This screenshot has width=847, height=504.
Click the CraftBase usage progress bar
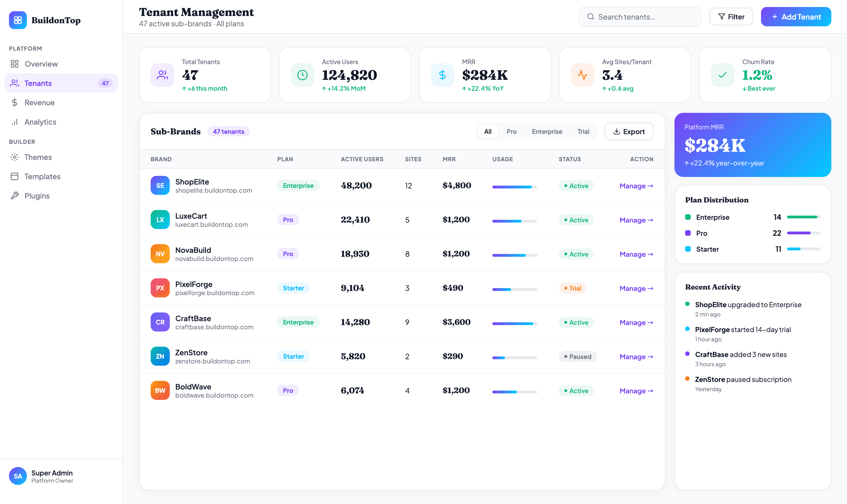[x=514, y=324]
